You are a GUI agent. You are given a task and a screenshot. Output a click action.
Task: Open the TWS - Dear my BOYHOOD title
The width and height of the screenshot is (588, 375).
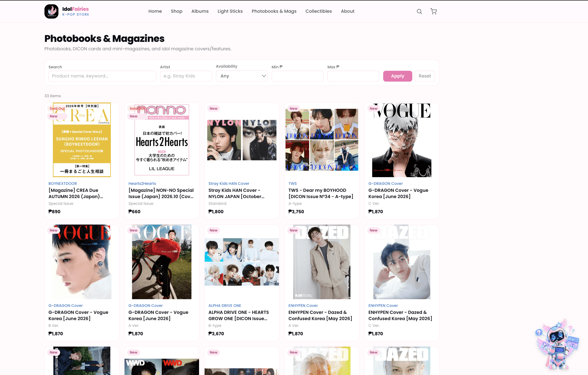tap(321, 193)
